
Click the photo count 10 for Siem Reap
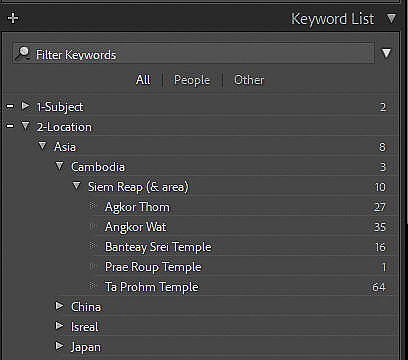380,187
